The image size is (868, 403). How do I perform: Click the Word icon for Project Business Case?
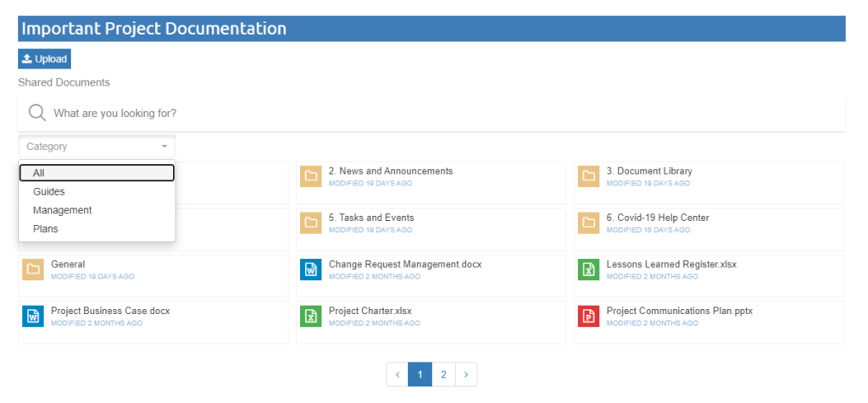33,316
